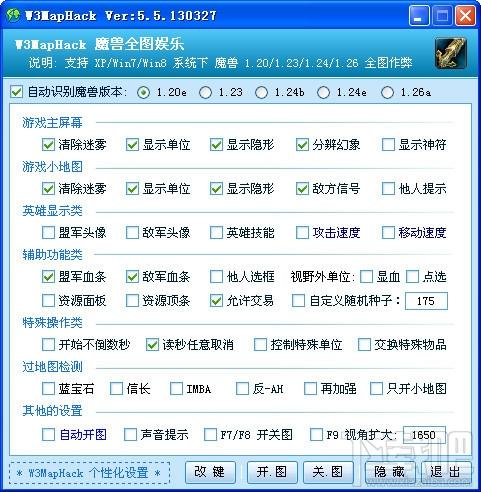Toggle the 自动识别魔兽版本 checkbox
The height and width of the screenshot is (492, 481).
tap(16, 92)
